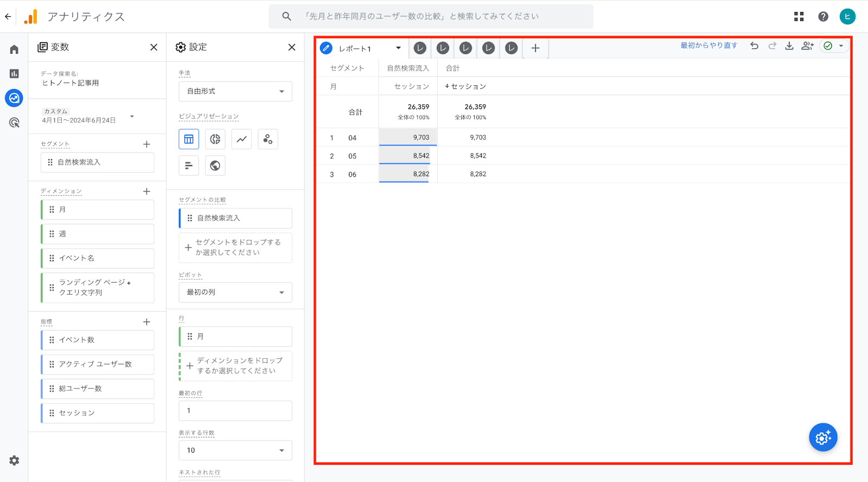Add a new dimension with plus icon
The image size is (868, 482).
click(146, 191)
